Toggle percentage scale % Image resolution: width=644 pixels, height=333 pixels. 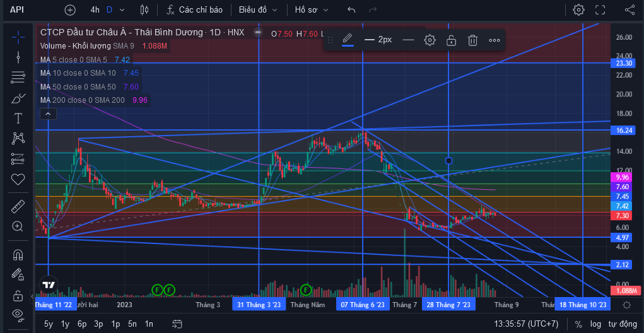pos(578,324)
